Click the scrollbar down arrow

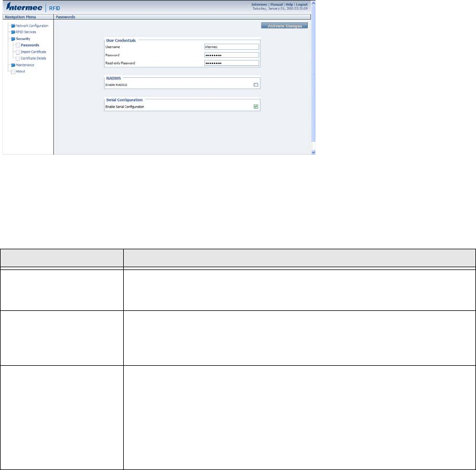pos(313,152)
